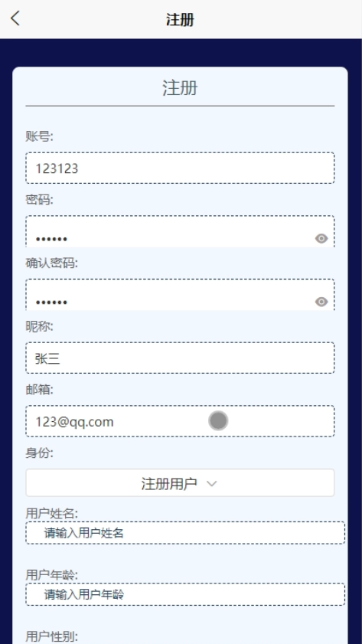The width and height of the screenshot is (362, 644).
Task: Toggle visibility eye in 确认密码 field
Action: 321,302
